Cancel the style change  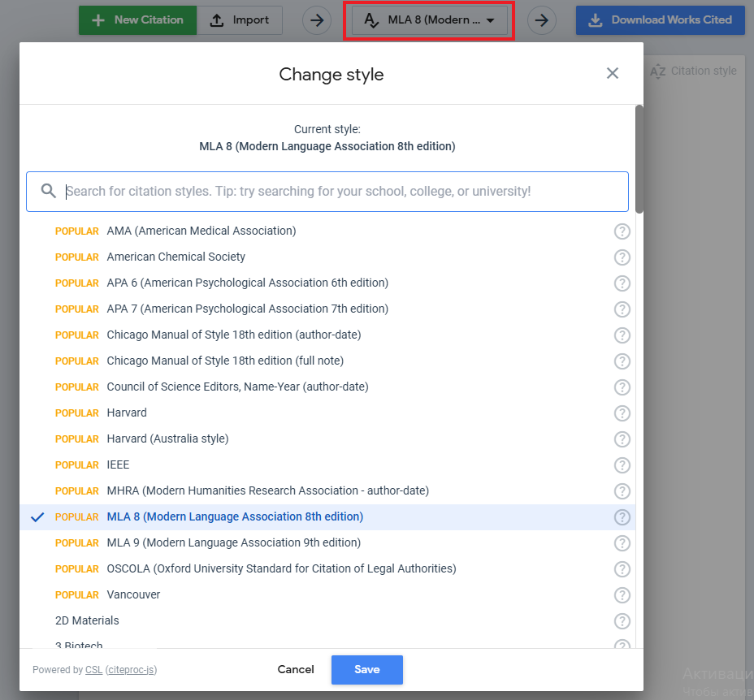(296, 670)
